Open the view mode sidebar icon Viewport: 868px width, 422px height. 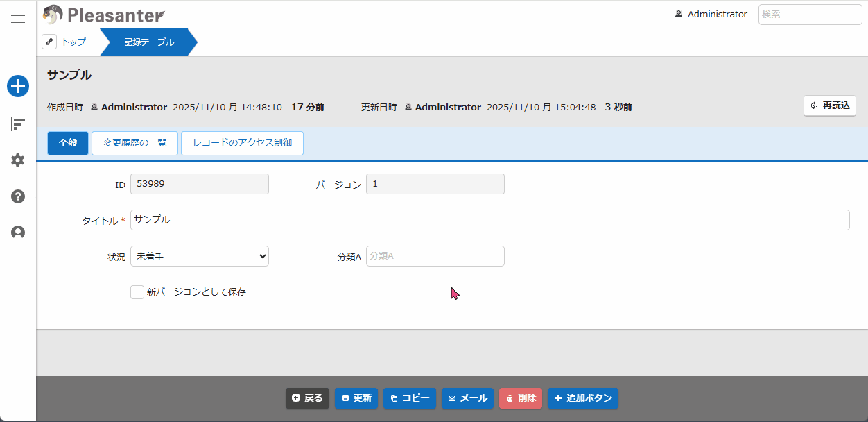pos(18,124)
